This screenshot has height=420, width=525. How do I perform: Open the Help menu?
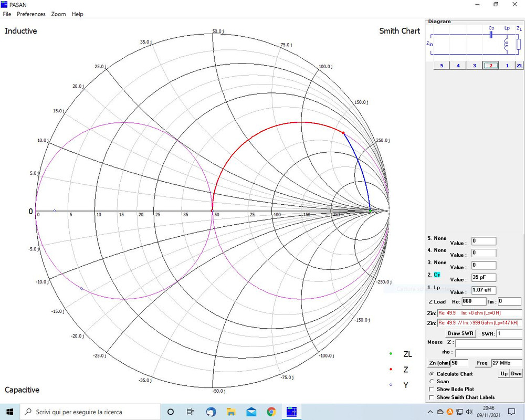tap(77, 14)
